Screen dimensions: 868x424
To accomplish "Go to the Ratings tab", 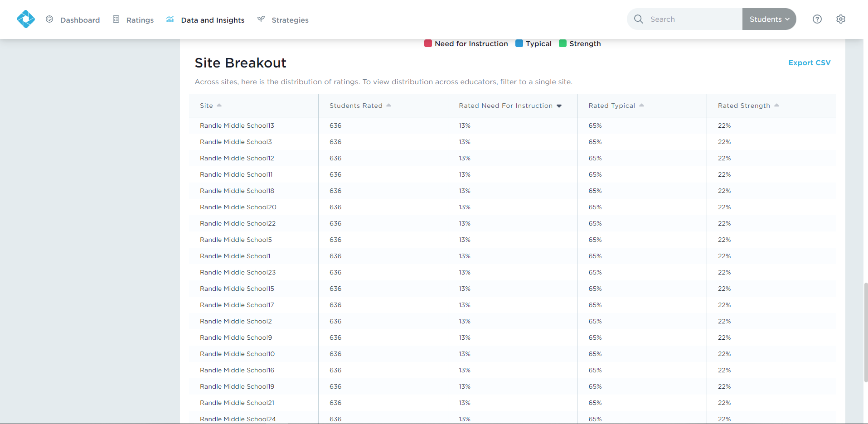I will (140, 20).
